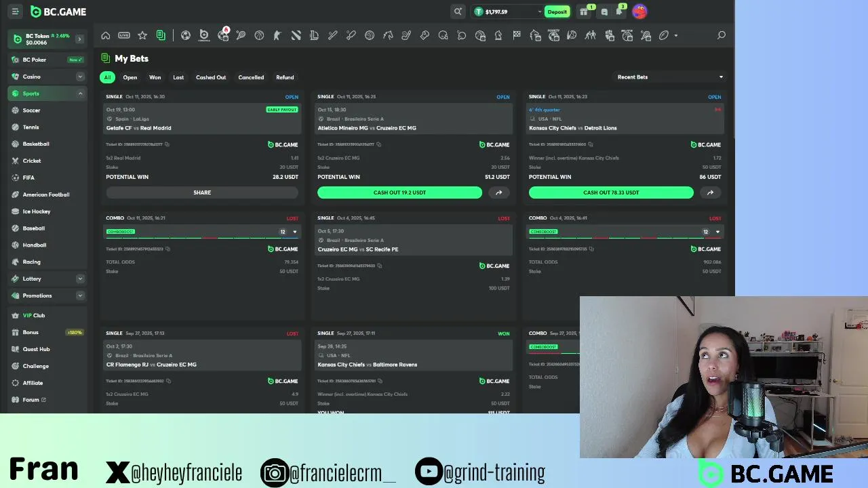Screen dimensions: 868x488
Task: Select the hot fire-badged icon in sports bar
Action: point(223,35)
